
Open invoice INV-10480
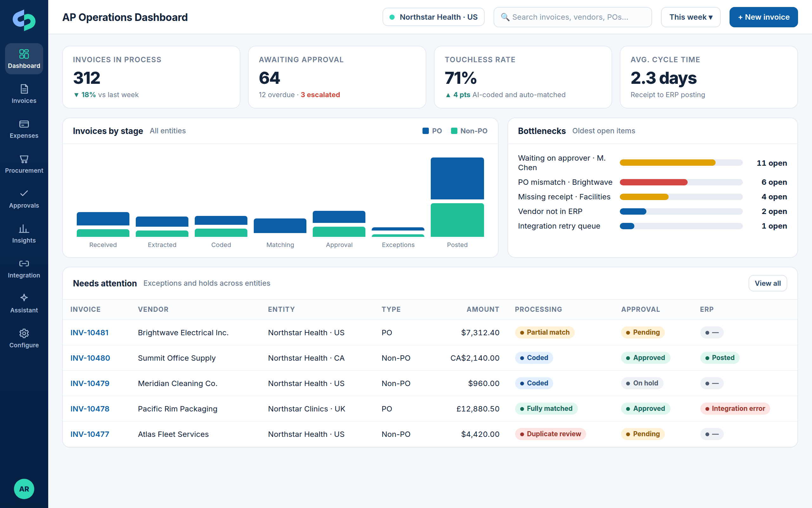pos(90,358)
